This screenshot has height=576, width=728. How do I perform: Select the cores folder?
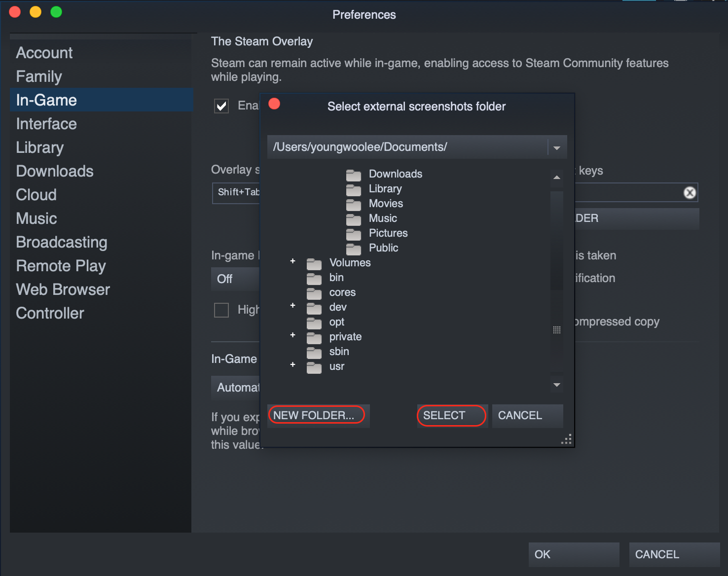pos(342,292)
